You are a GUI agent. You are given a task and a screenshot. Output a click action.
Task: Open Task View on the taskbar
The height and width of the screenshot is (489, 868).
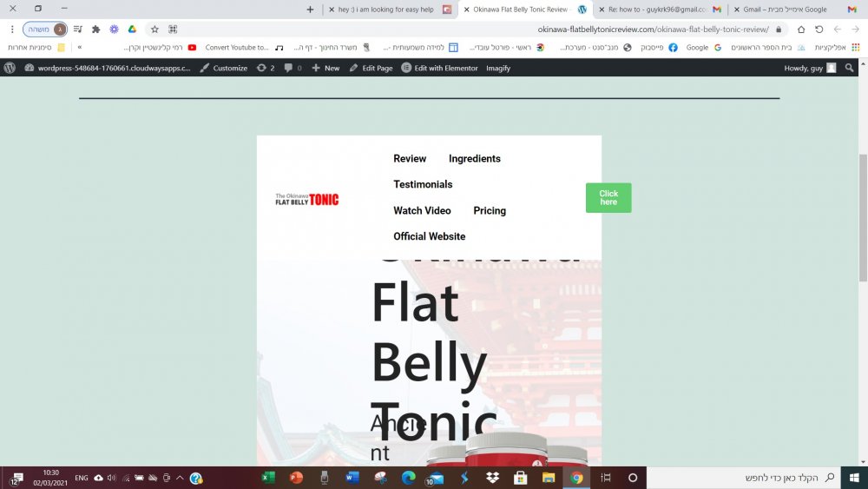tap(606, 478)
